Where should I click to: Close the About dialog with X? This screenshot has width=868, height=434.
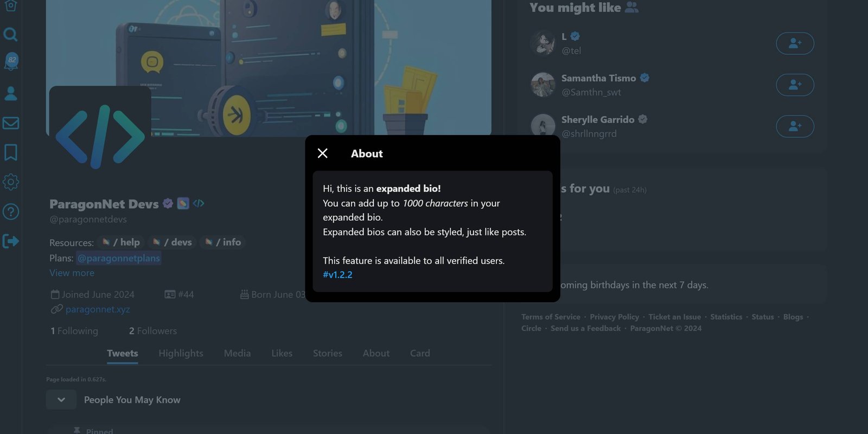coord(322,154)
